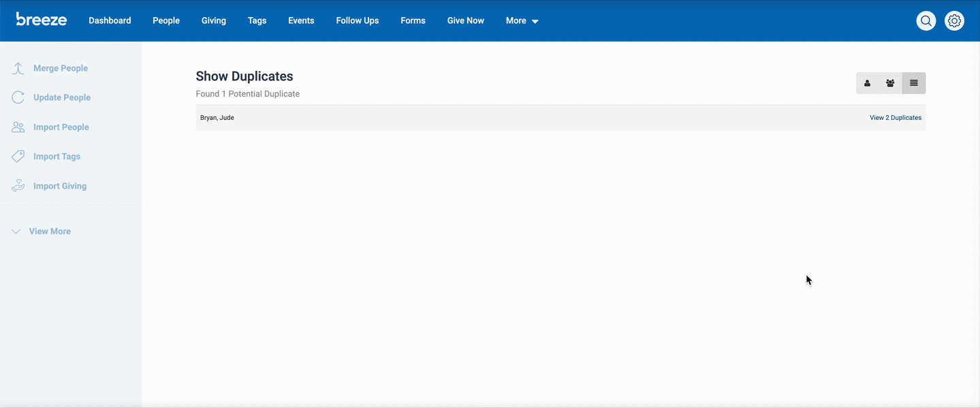980x408 pixels.
Task: Open Import Tags link in sidebar
Action: pyautogui.click(x=57, y=157)
